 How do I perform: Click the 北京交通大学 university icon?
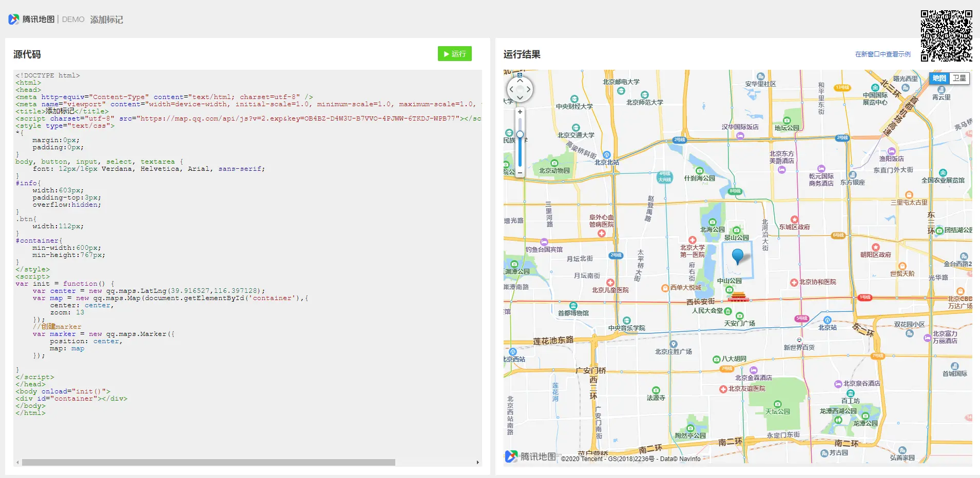(576, 128)
